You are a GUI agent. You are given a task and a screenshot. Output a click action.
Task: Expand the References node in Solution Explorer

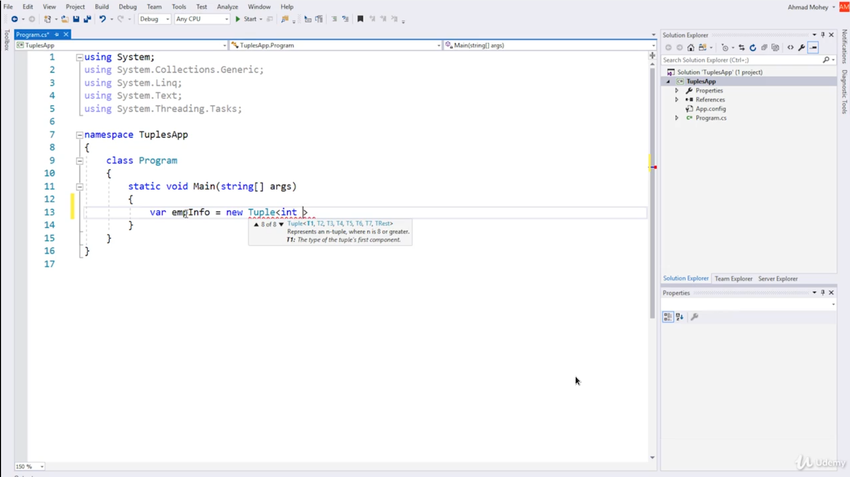[x=677, y=100]
